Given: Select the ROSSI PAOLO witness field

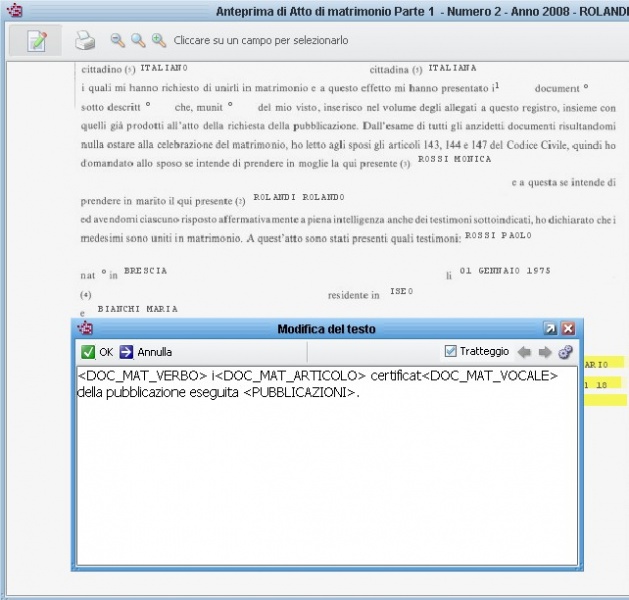Looking at the screenshot, I should point(498,235).
